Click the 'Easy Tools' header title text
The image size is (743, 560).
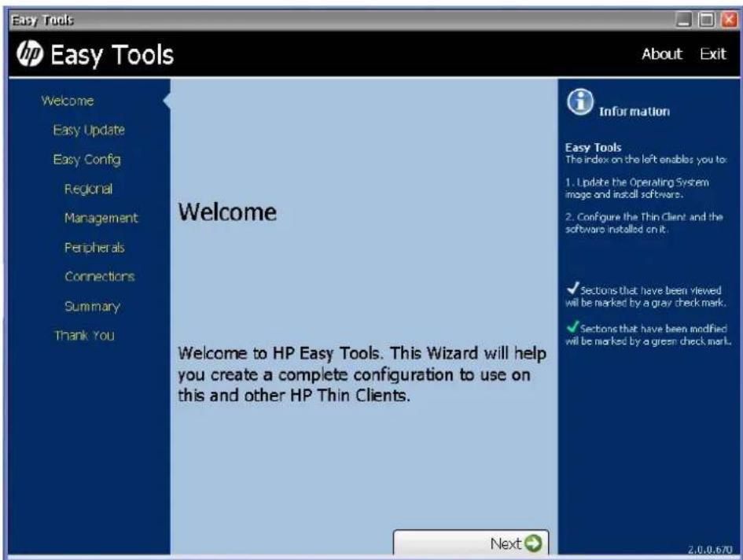[x=112, y=54]
